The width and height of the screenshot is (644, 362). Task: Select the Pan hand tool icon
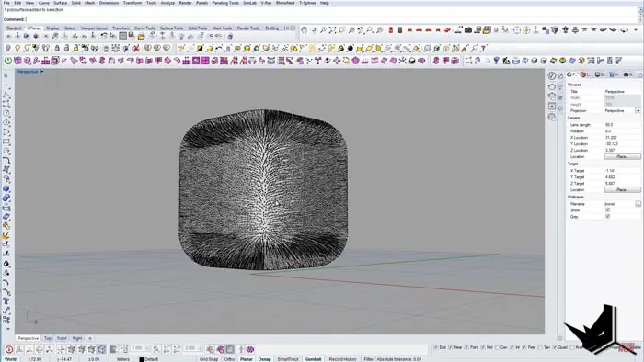pyautogui.click(x=304, y=30)
